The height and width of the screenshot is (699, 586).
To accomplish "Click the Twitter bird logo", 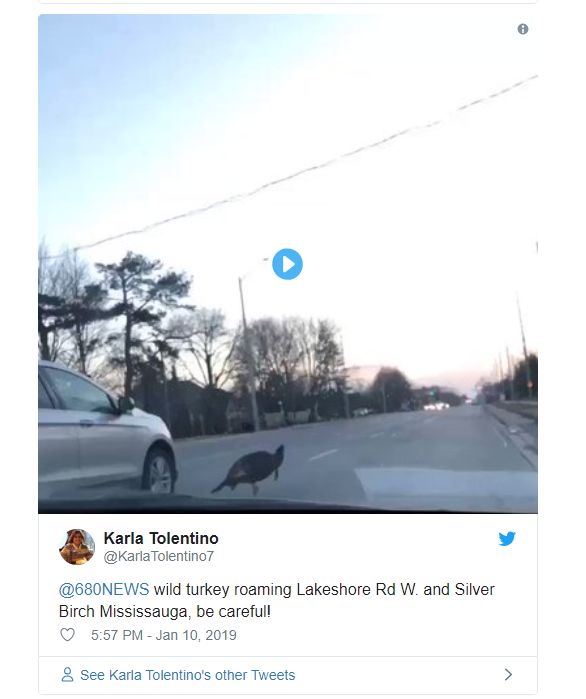I will (x=507, y=539).
